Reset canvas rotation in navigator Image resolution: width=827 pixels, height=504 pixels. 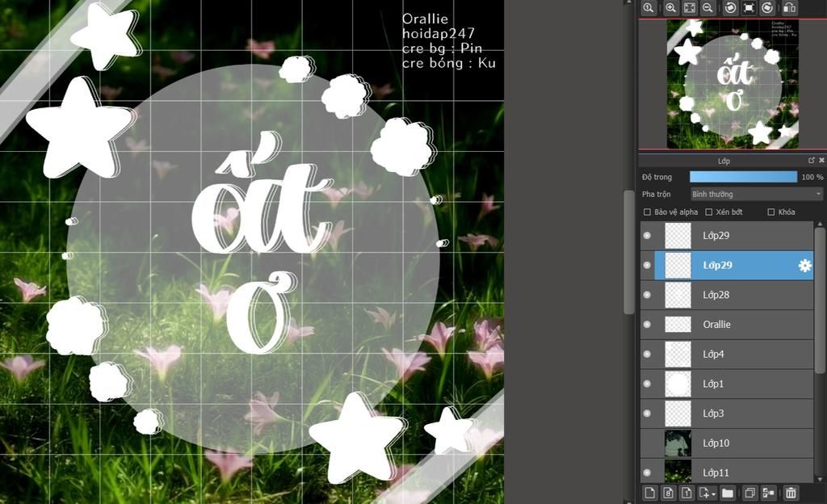tap(749, 8)
